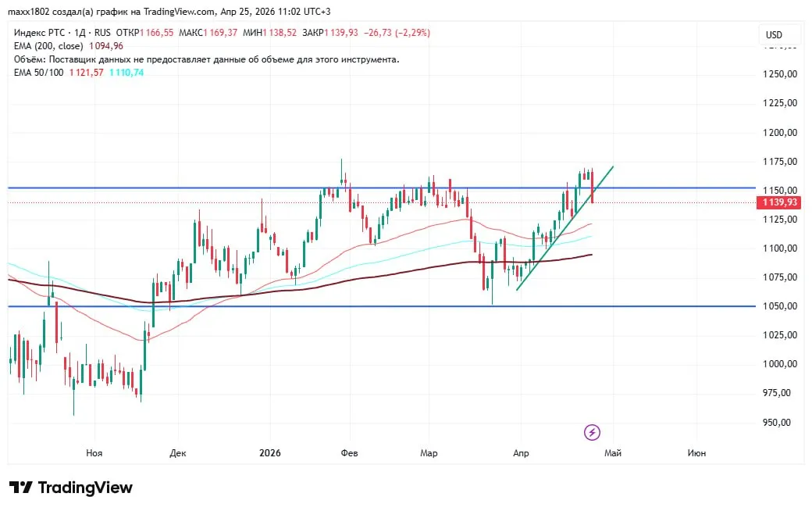The height and width of the screenshot is (511, 812).
Task: Click the Май label on time axis
Action: pyautogui.click(x=612, y=453)
